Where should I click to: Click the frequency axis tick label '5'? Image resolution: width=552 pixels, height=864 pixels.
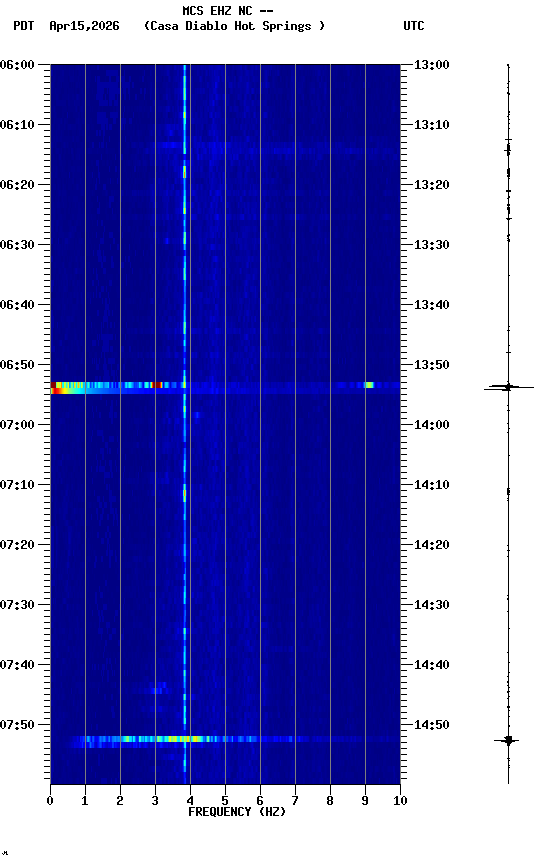pos(225,801)
